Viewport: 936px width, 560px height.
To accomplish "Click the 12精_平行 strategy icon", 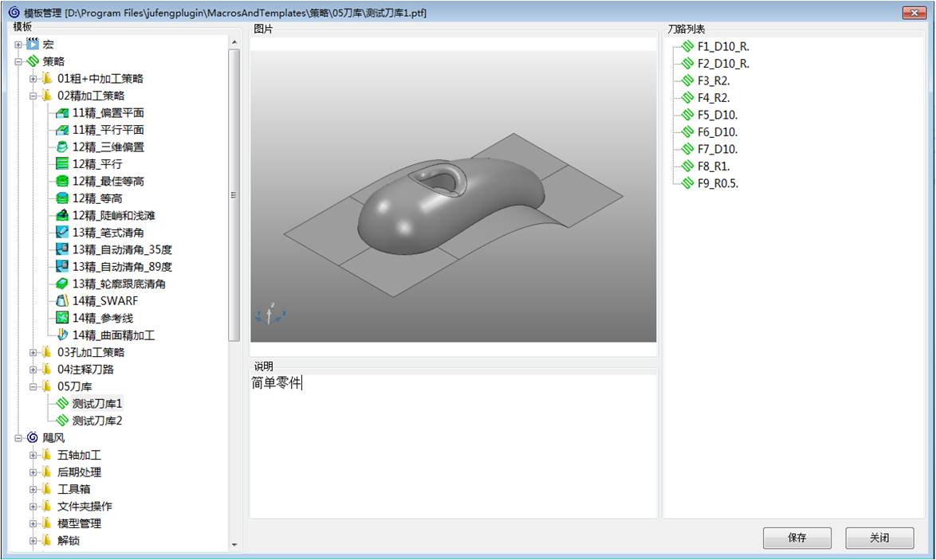I will (x=62, y=164).
